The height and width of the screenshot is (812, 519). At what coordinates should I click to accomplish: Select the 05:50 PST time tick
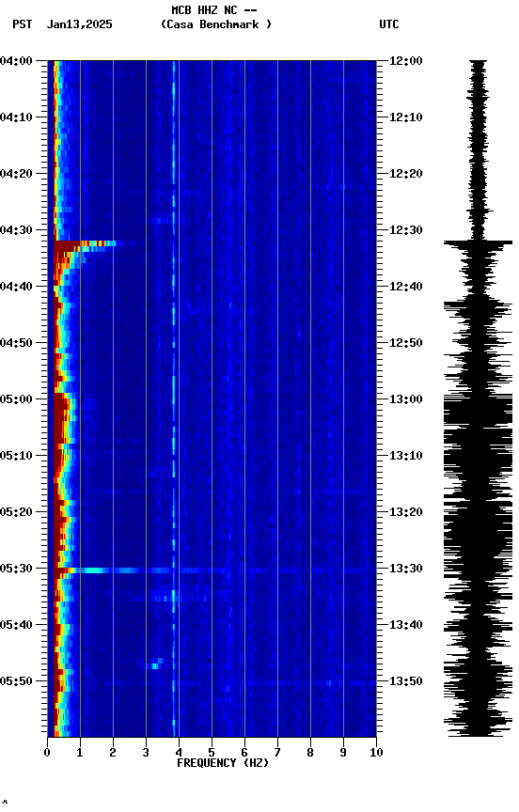(16, 681)
